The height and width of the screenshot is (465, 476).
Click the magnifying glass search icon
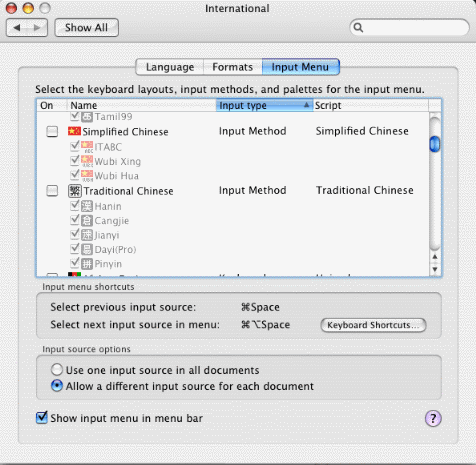pyautogui.click(x=358, y=27)
